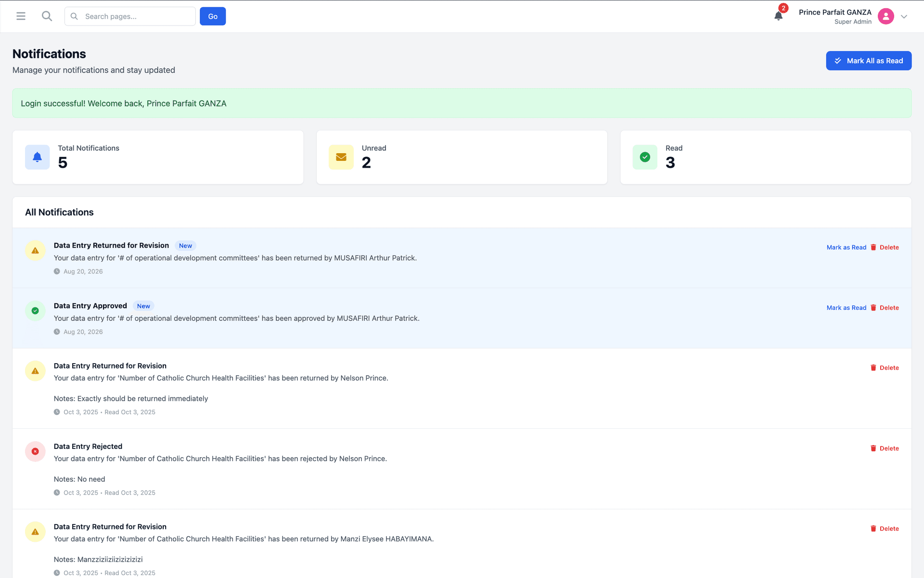Screen dimensions: 924x578
Task: Click the magnifier search icon beside the menu
Action: pyautogui.click(x=47, y=16)
